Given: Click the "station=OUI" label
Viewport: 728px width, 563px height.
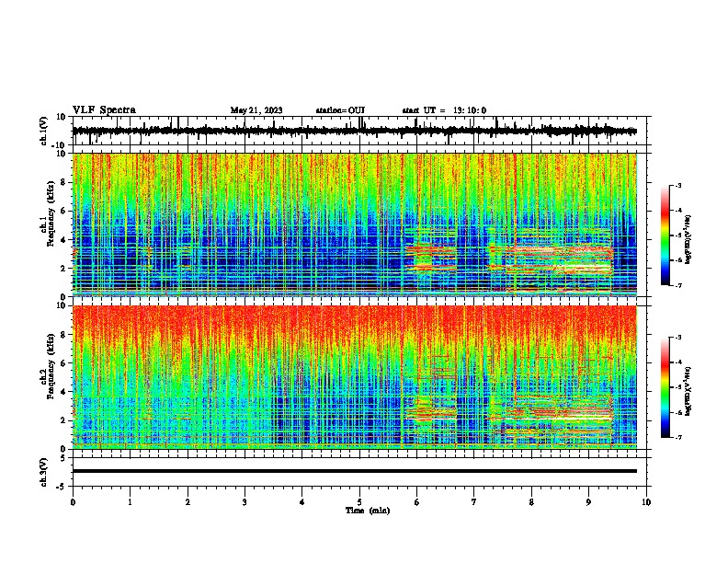Looking at the screenshot, I should (x=340, y=110).
